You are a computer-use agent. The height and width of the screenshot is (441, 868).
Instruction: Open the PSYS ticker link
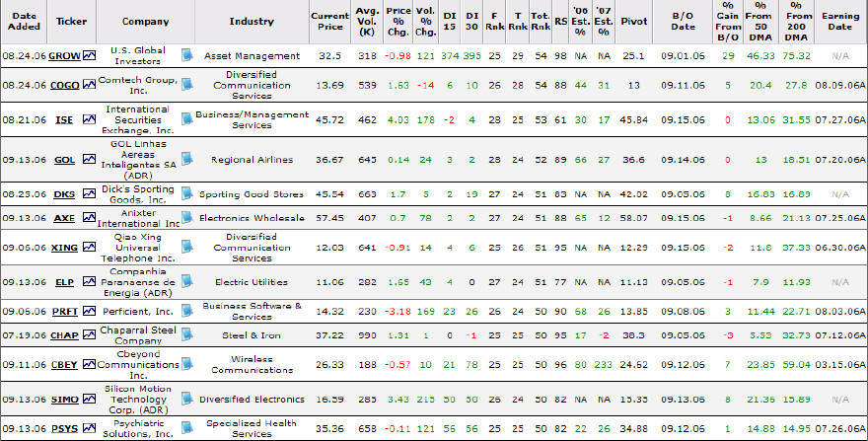point(65,429)
